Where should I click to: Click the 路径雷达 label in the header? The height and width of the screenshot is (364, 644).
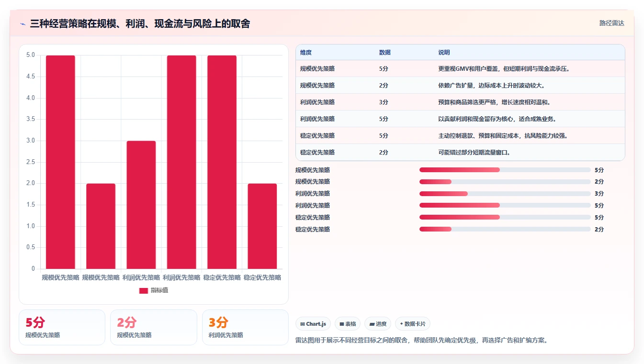612,23
